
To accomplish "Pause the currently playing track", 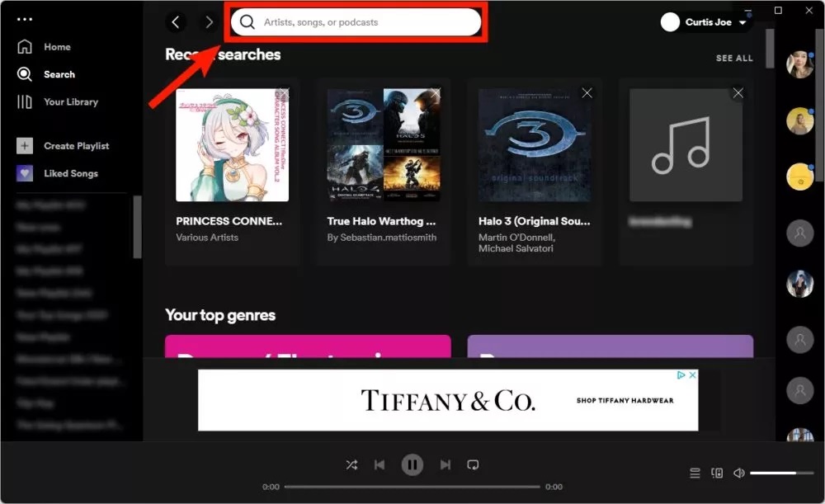I will 412,464.
